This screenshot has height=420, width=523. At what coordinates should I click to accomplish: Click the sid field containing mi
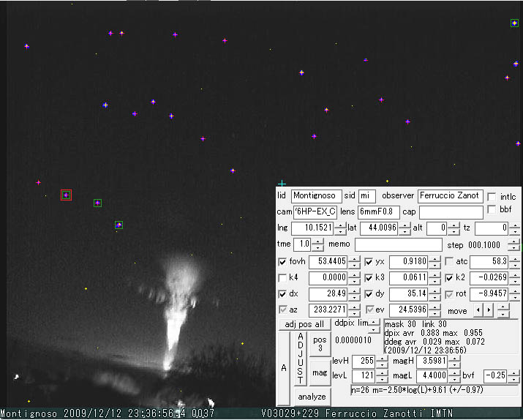pyautogui.click(x=367, y=196)
